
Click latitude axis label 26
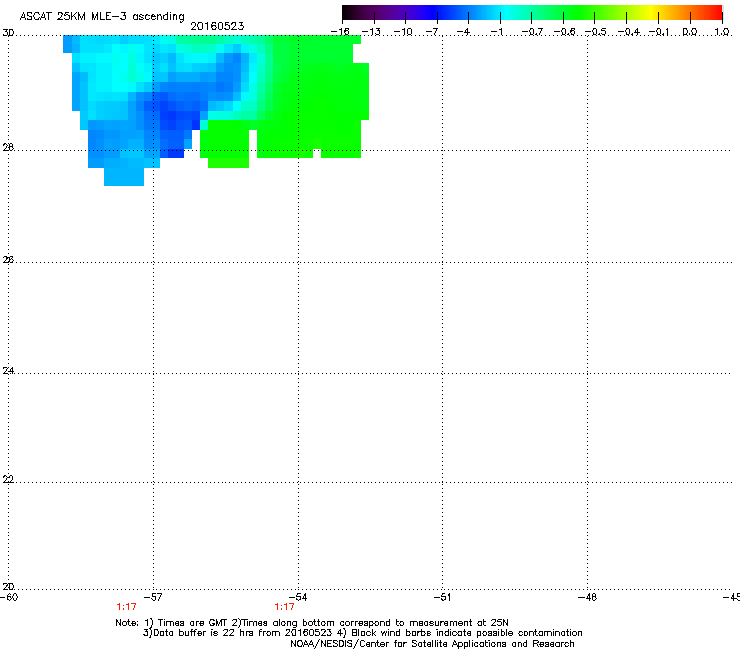click(8, 260)
